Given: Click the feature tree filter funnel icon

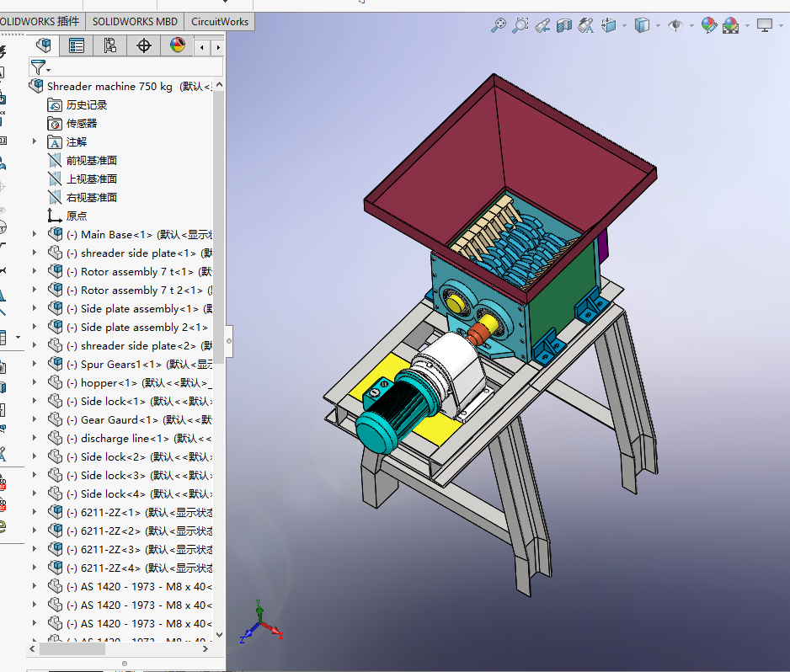Looking at the screenshot, I should (40, 67).
